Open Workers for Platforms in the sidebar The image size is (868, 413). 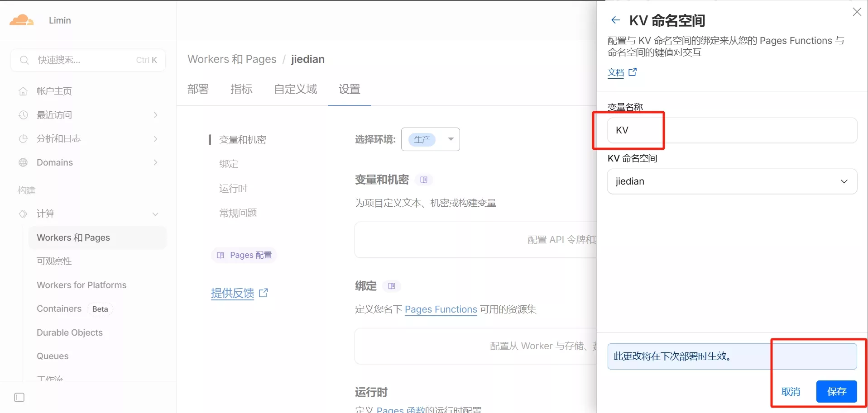point(82,285)
